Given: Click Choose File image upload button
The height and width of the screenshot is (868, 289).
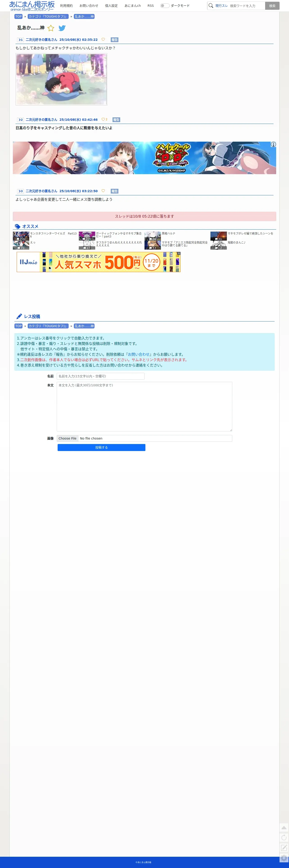Looking at the screenshot, I should (67, 438).
